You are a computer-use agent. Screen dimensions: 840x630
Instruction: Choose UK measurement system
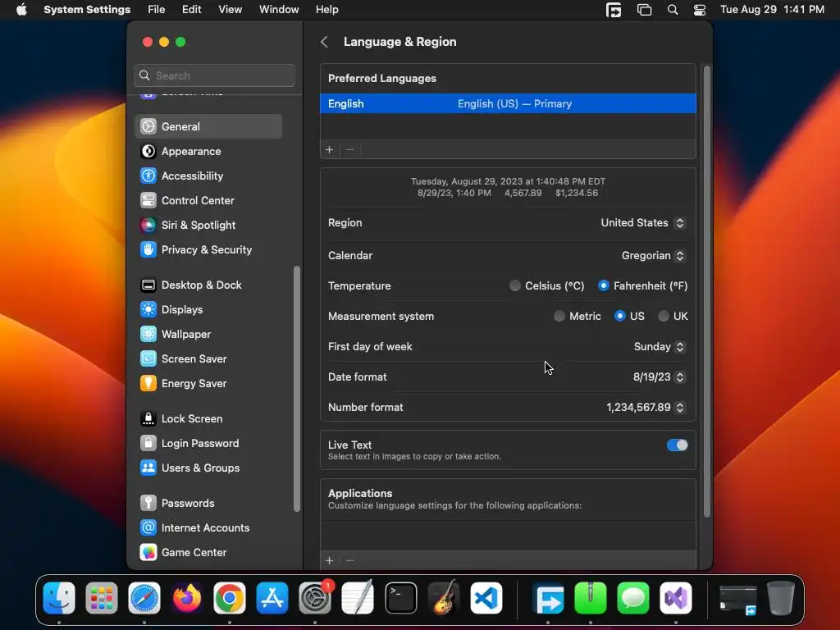coord(664,316)
